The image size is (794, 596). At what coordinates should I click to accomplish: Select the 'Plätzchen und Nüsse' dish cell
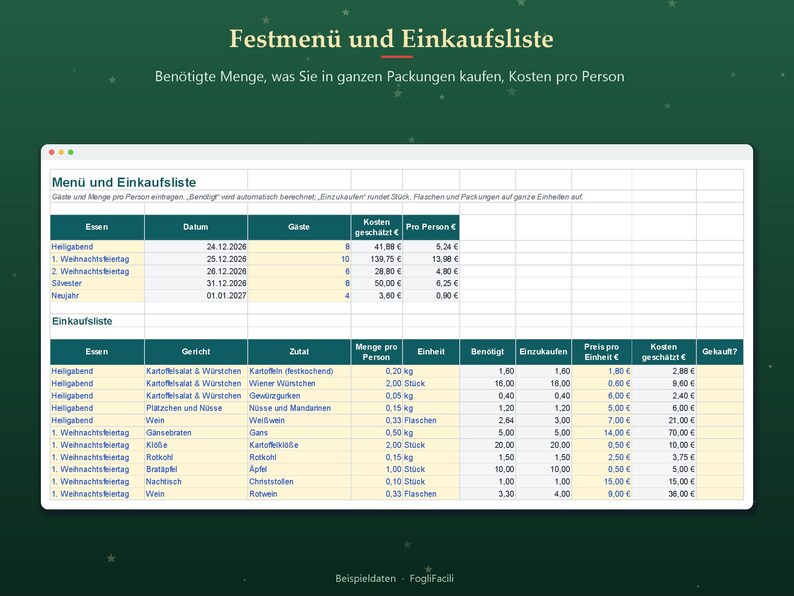[196, 408]
